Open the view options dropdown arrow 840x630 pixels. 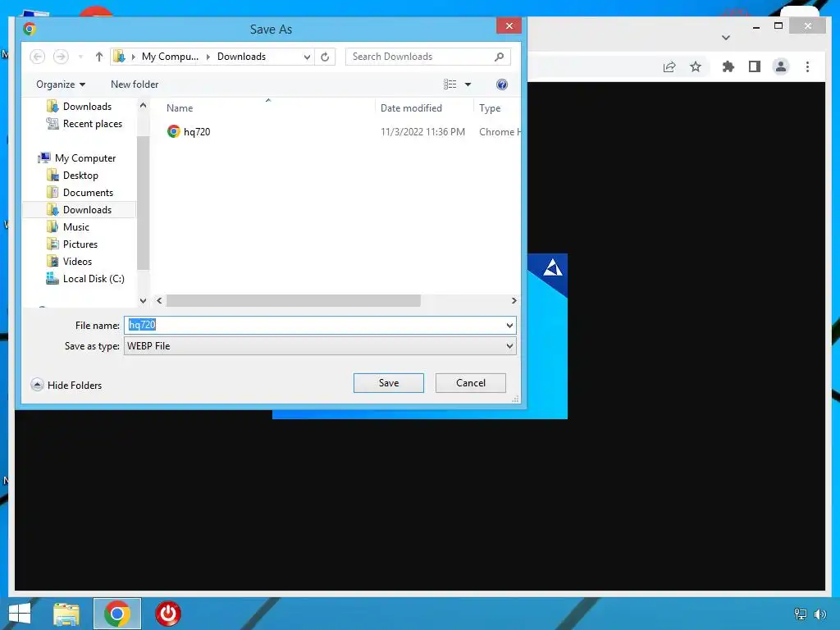(468, 84)
